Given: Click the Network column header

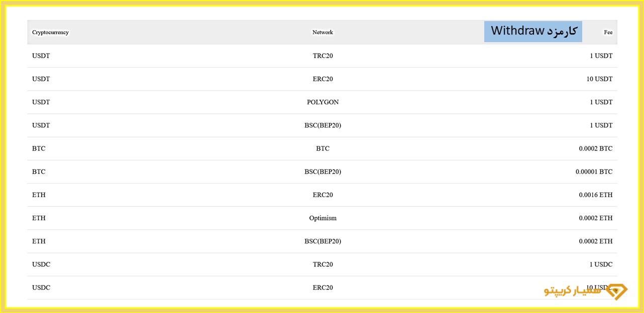Looking at the screenshot, I should pyautogui.click(x=323, y=33).
